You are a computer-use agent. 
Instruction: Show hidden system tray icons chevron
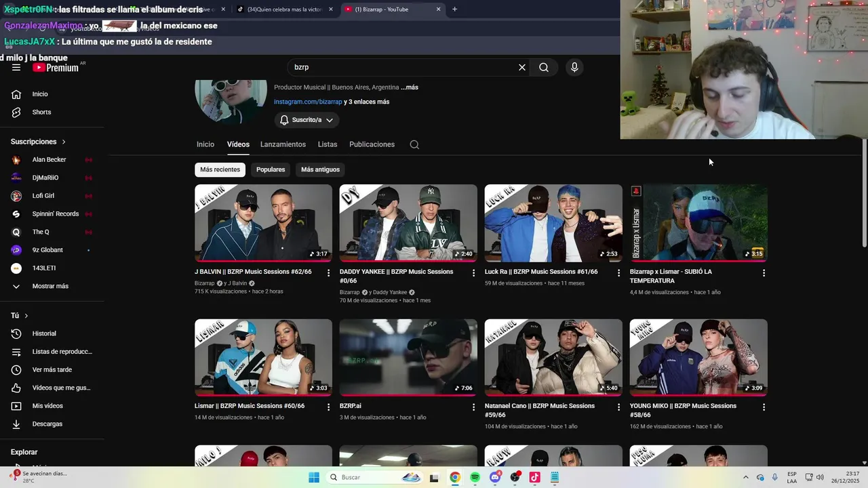point(746,477)
